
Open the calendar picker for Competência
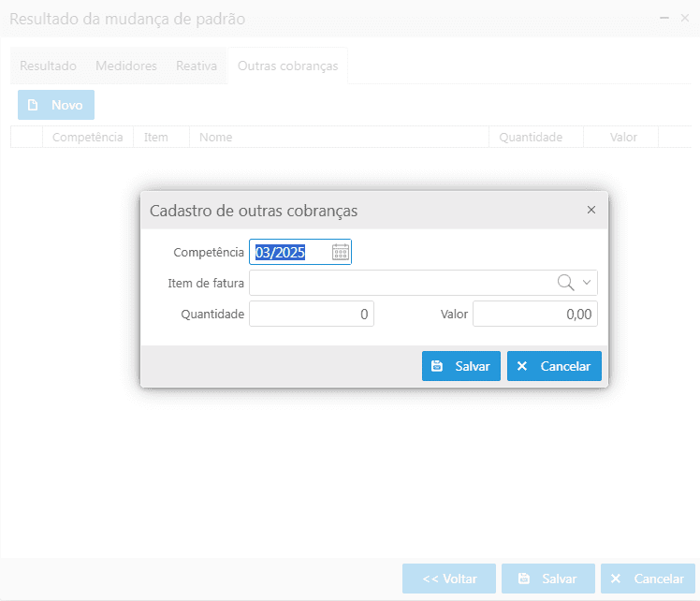[x=341, y=252]
